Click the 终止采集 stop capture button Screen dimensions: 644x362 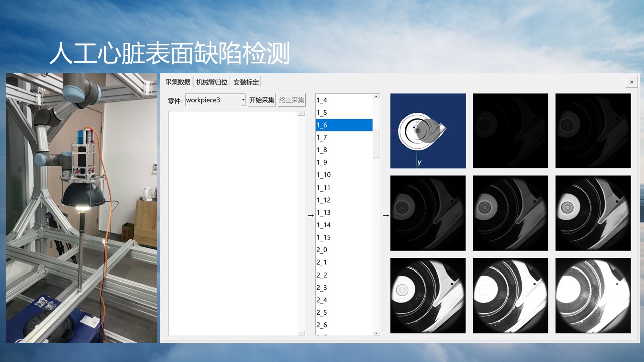pos(291,99)
